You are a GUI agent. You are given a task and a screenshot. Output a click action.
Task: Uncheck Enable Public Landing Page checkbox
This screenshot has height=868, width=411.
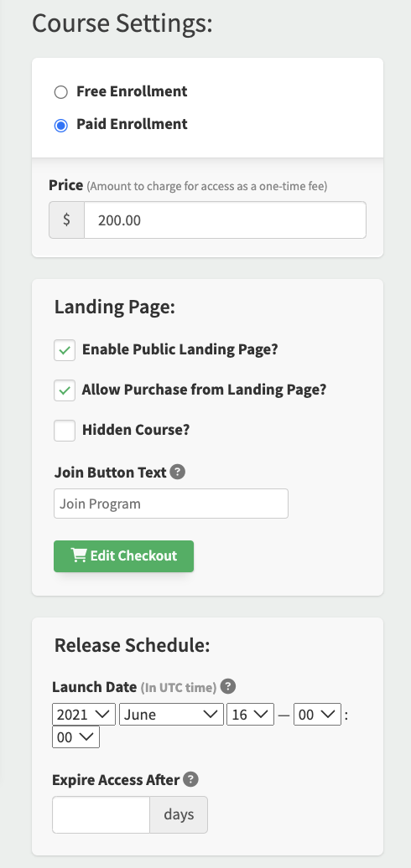pos(65,350)
